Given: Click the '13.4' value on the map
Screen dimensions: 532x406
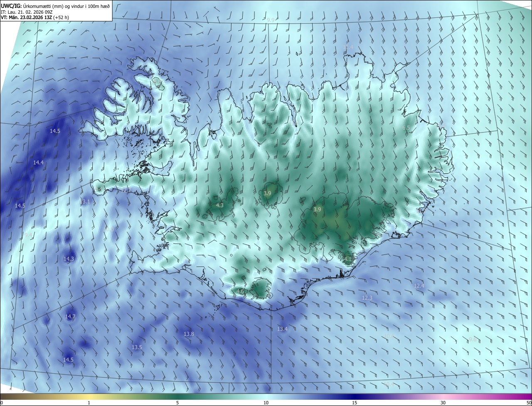Looking at the screenshot, I should 282,329.
